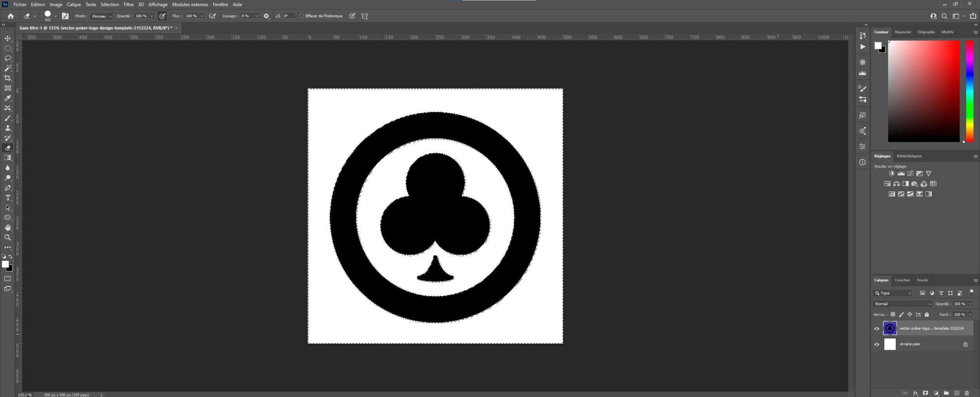Select the Horizontal Type tool

pyautogui.click(x=7, y=198)
